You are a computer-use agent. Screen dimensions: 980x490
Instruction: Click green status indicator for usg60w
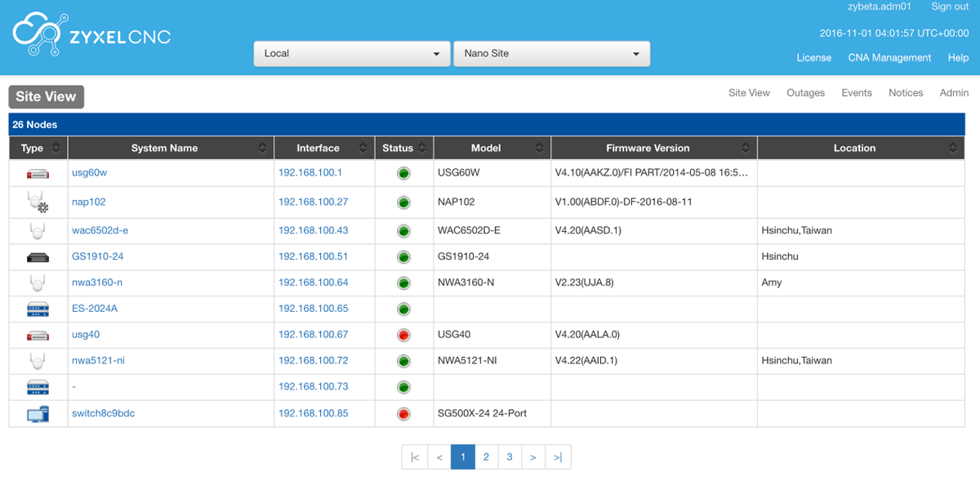403,173
